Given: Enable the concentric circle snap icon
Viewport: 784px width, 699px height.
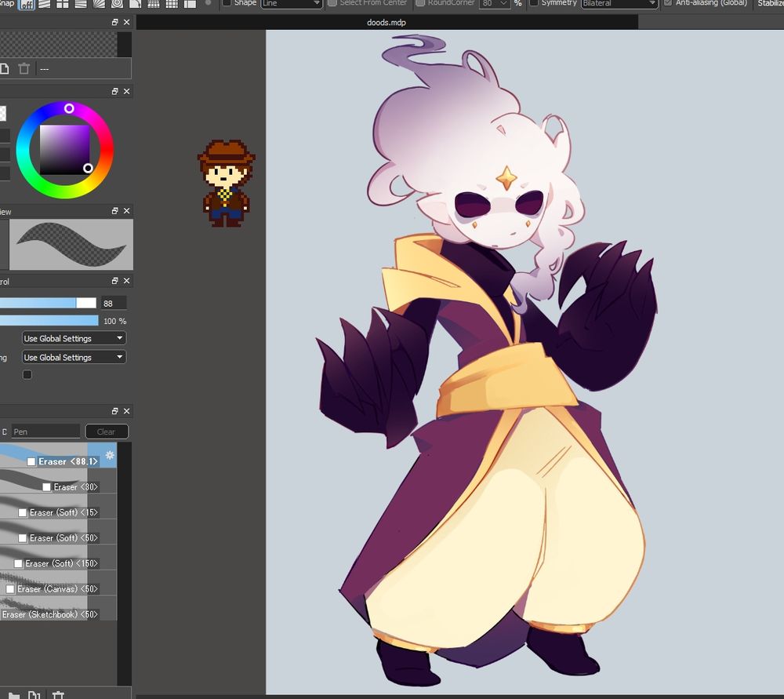Looking at the screenshot, I should tap(117, 4).
